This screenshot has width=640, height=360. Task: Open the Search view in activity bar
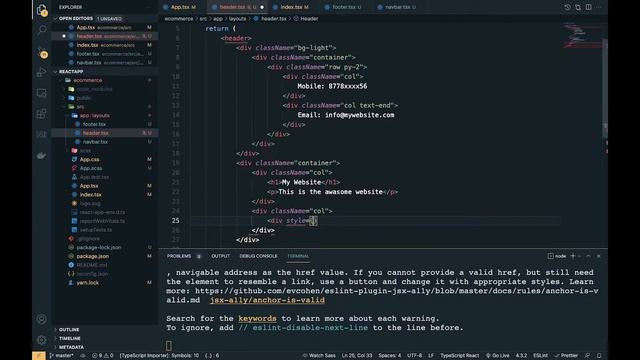click(x=42, y=29)
